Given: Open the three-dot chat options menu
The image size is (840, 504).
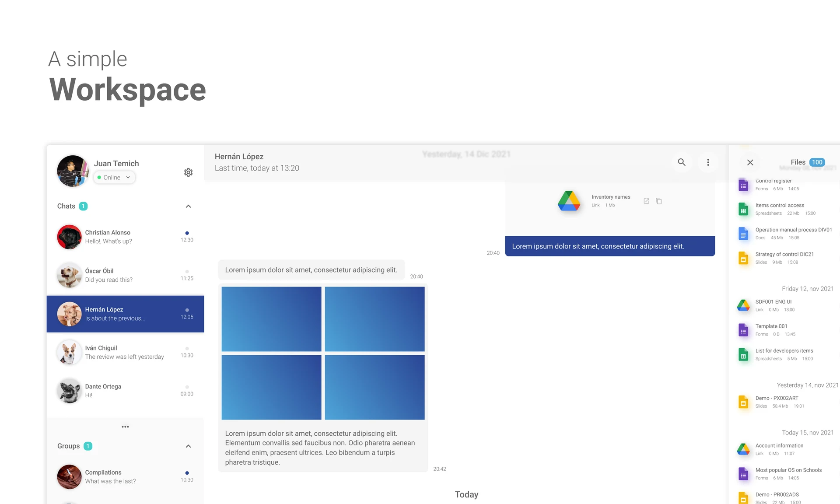Looking at the screenshot, I should point(708,162).
